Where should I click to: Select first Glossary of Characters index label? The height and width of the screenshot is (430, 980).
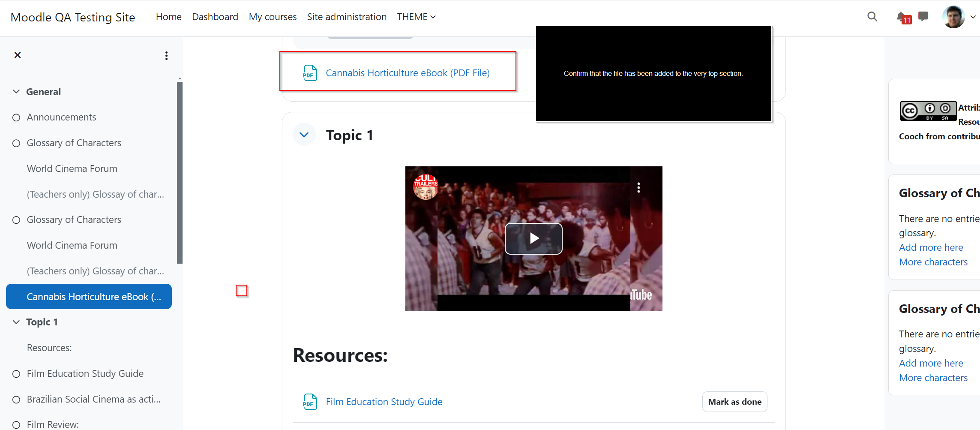74,143
